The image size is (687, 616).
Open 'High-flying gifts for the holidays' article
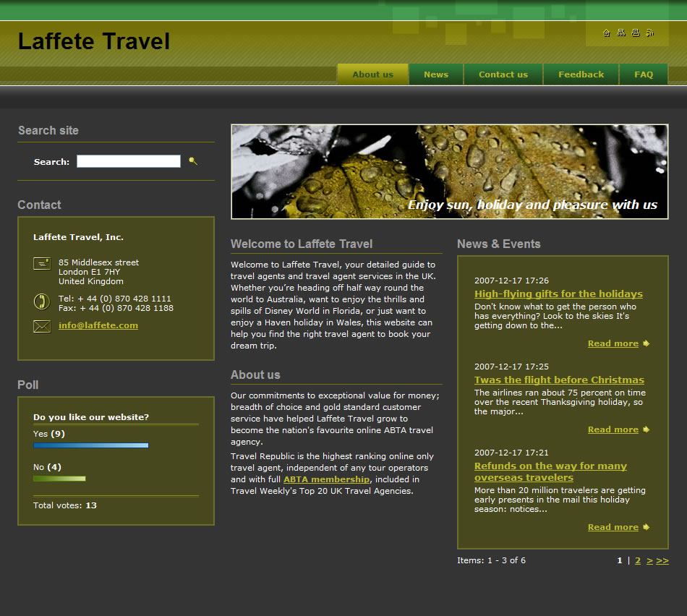558,294
